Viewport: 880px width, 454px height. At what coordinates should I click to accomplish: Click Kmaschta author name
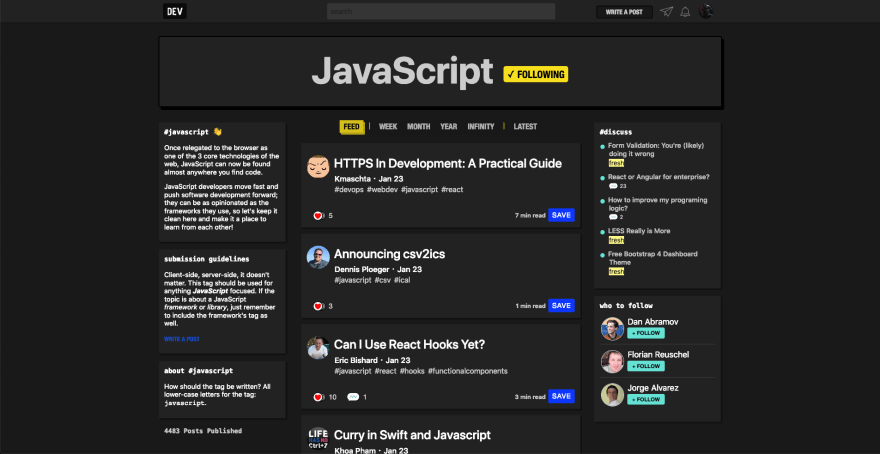tap(352, 178)
